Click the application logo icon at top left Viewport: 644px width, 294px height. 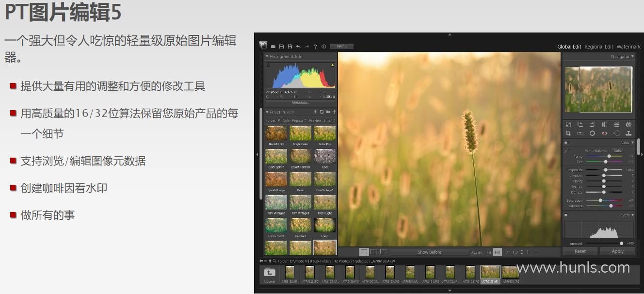point(263,45)
